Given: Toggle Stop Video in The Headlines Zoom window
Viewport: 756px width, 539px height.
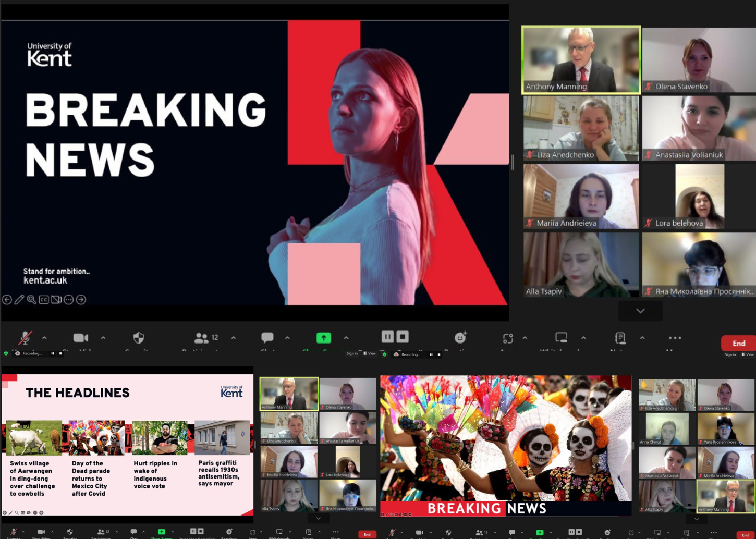Looking at the screenshot, I should 41,532.
